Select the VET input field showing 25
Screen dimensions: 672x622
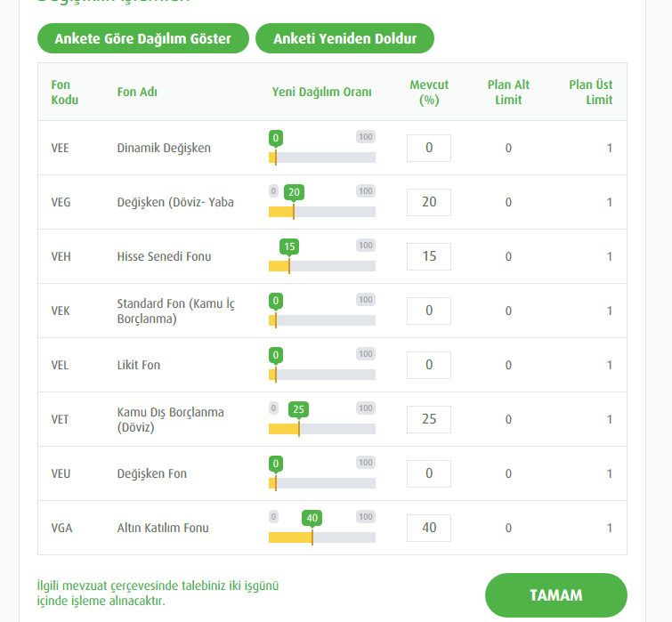pyautogui.click(x=429, y=419)
